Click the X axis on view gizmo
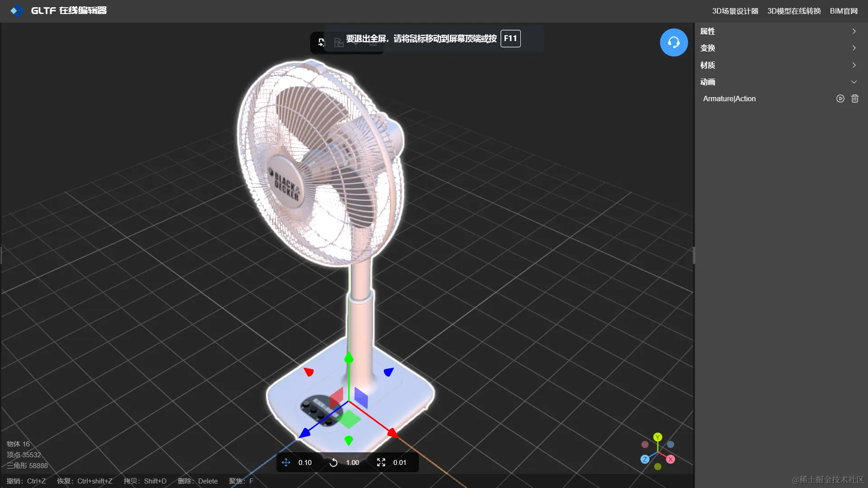The image size is (868, 488). [x=670, y=459]
